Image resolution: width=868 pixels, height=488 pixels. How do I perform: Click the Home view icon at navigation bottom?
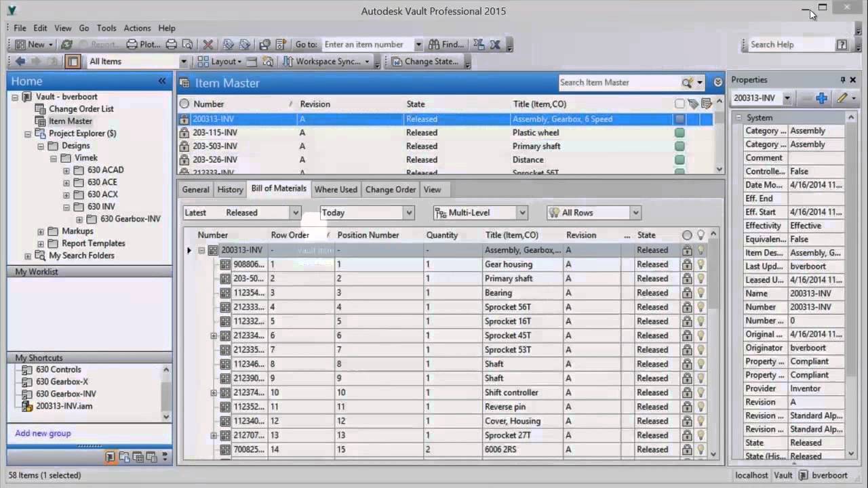click(x=110, y=457)
